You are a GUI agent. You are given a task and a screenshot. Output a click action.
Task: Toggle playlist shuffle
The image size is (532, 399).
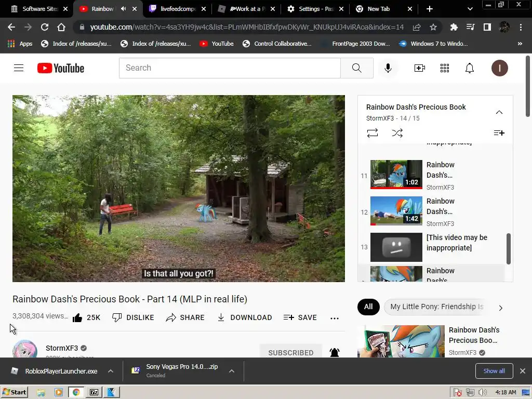[x=397, y=132]
